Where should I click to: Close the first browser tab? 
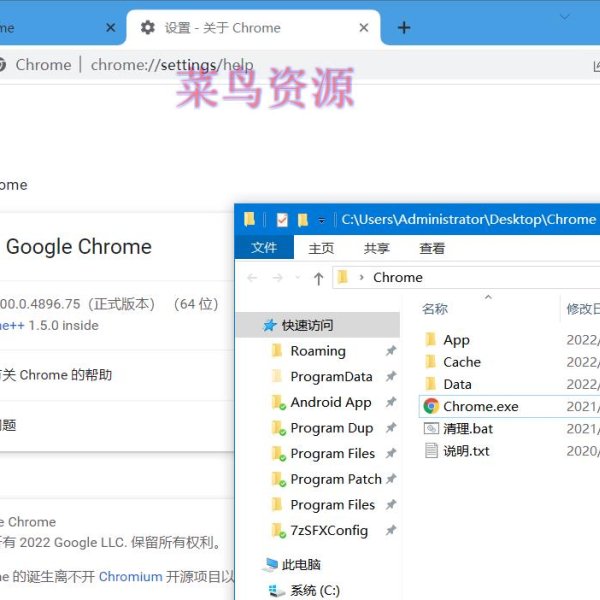click(111, 28)
